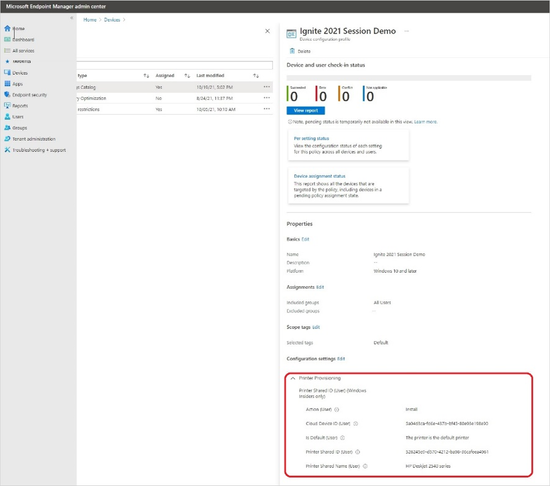Open the ellipsis beside Ignite 2021 Session Demo

coord(407,31)
